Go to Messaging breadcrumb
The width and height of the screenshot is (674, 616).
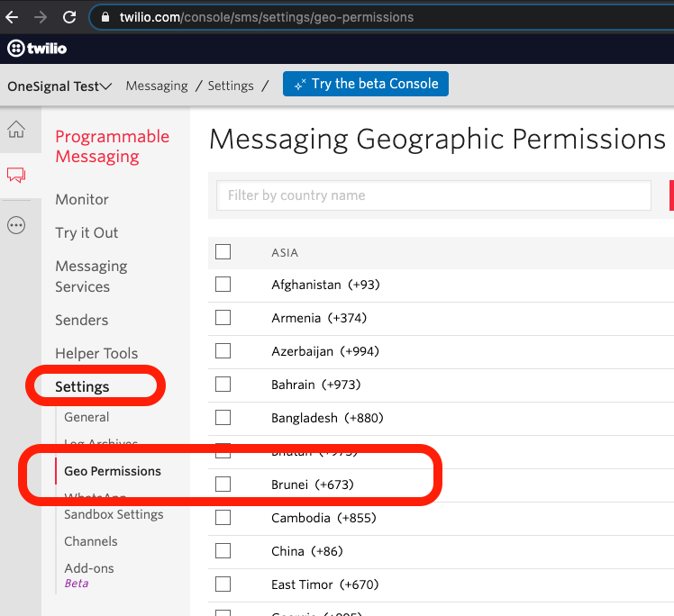[x=157, y=86]
